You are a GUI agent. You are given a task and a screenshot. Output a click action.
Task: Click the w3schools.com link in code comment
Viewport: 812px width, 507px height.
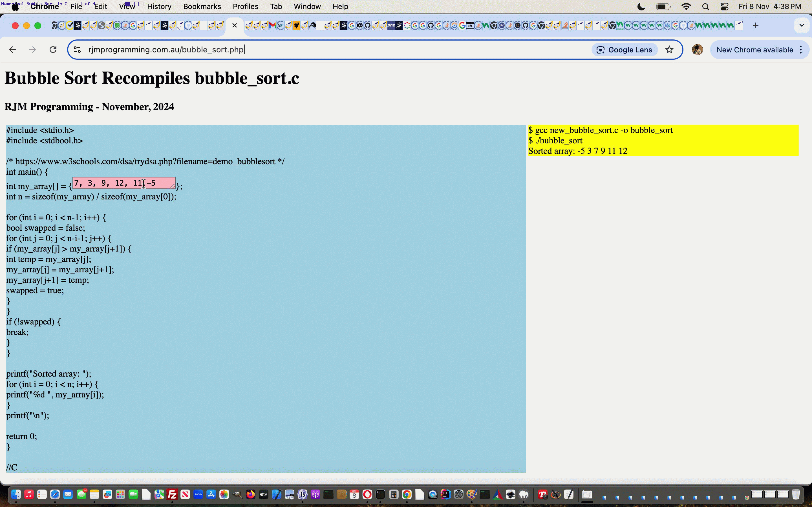tap(145, 161)
